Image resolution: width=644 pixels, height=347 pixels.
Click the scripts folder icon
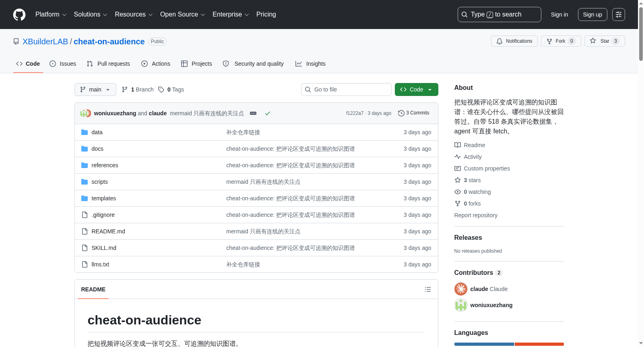click(85, 182)
